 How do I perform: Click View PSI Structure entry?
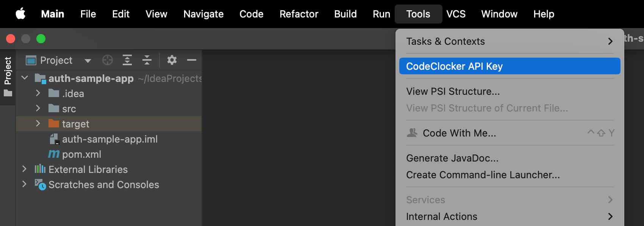[452, 91]
